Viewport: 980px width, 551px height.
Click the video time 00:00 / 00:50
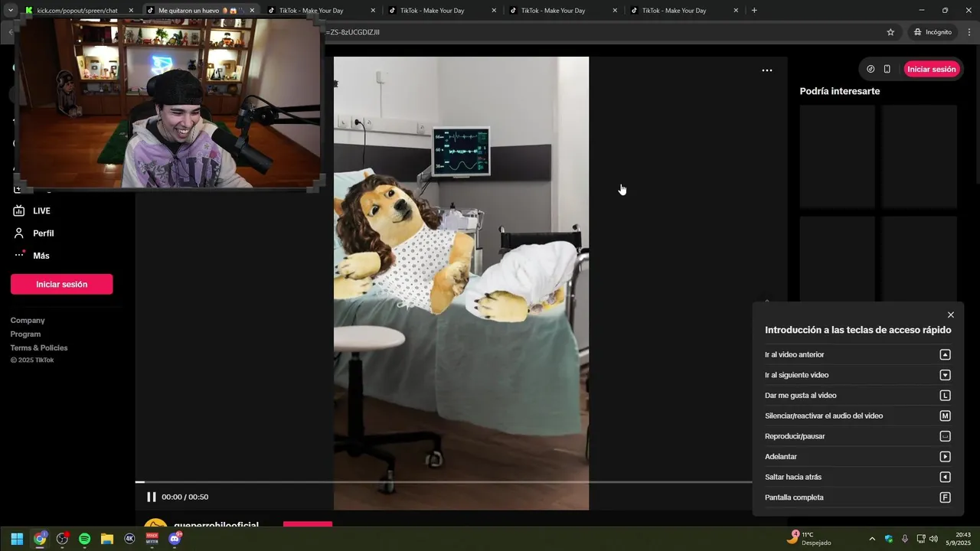point(185,497)
